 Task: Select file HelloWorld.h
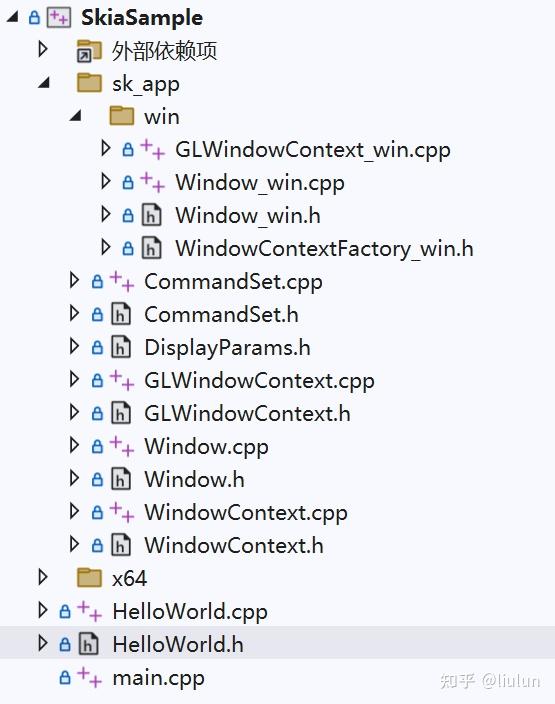pos(178,645)
